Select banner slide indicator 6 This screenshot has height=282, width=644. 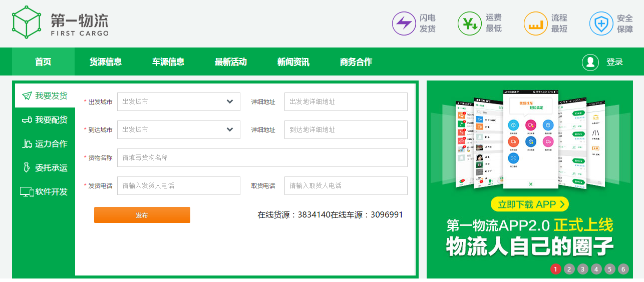click(623, 269)
